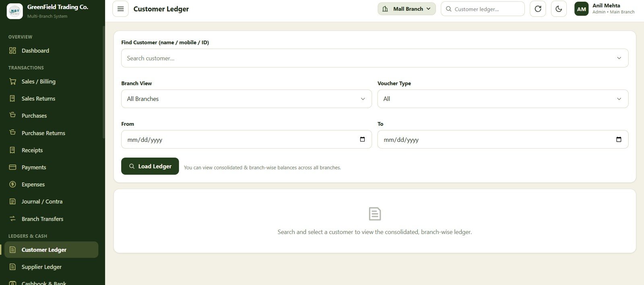
Task: Click the building icon in the Mall Branch selector
Action: click(385, 9)
